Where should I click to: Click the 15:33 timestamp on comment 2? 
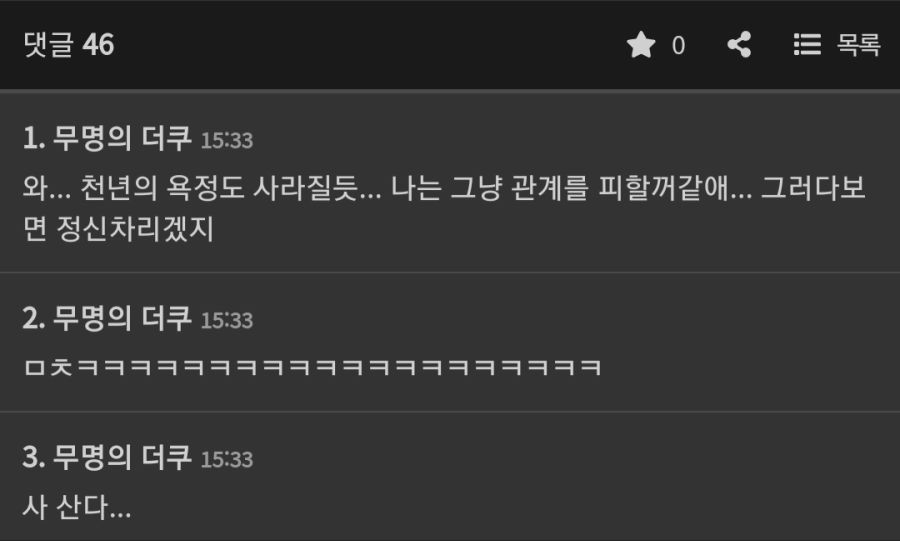coord(227,320)
